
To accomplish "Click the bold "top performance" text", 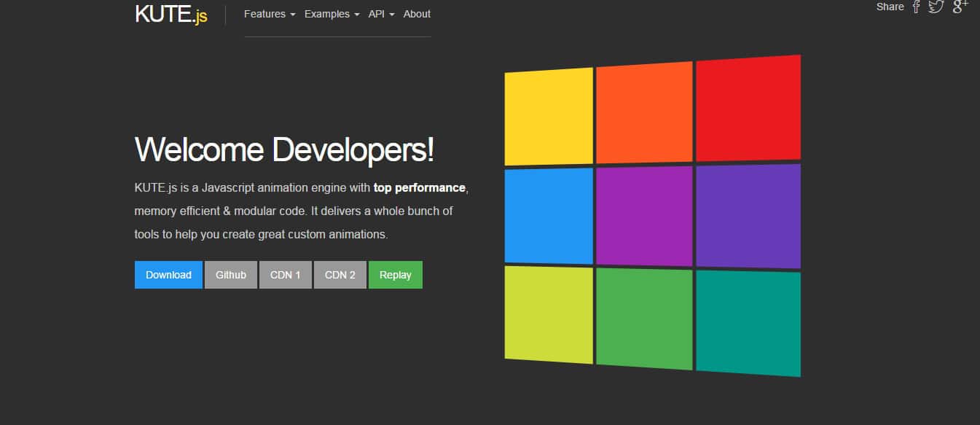I will [x=419, y=187].
